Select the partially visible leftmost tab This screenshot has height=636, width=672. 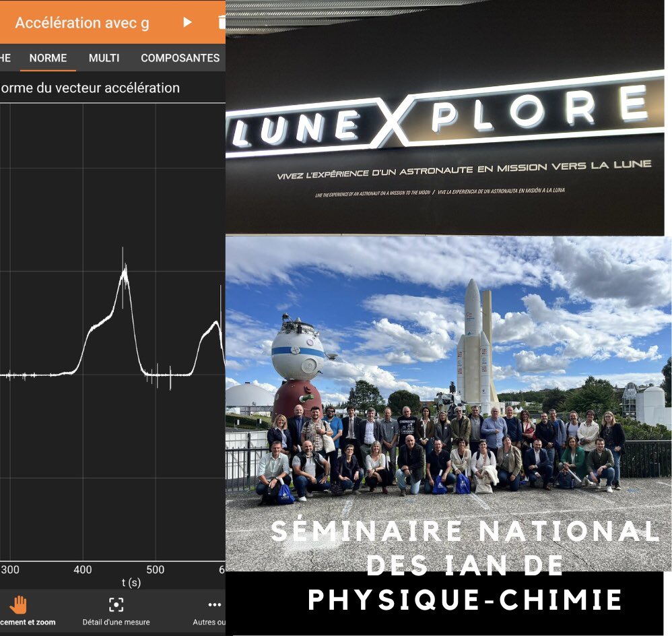click(x=5, y=59)
